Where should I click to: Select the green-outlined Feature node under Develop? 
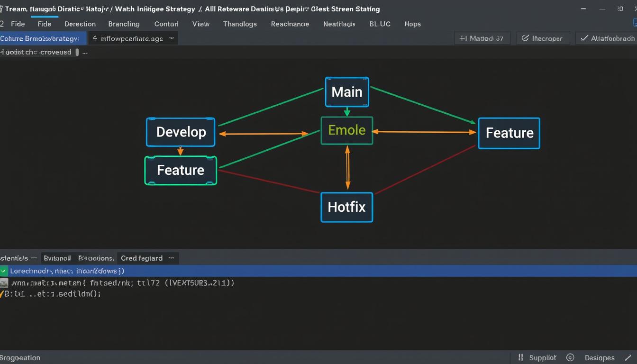click(181, 170)
